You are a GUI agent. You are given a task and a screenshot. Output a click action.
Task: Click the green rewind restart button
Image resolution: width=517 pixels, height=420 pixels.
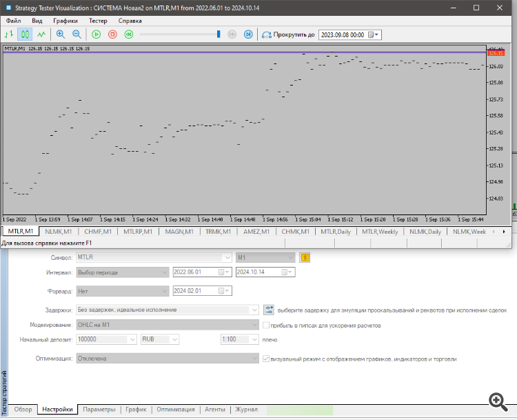point(129,34)
